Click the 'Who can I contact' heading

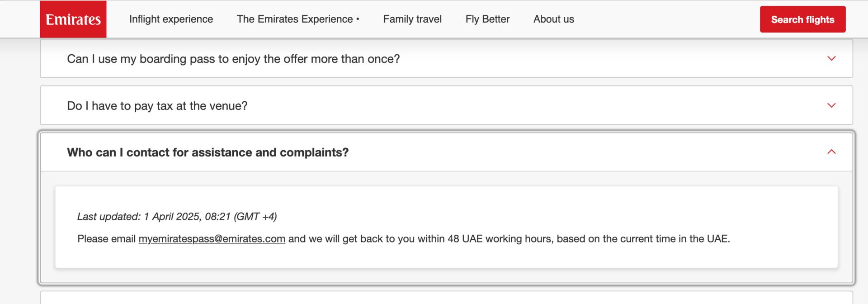(x=208, y=152)
